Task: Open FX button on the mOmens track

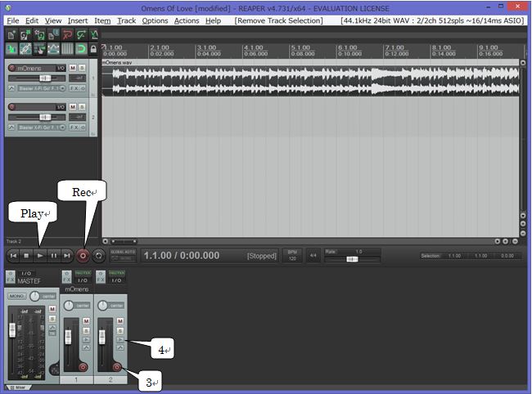Action: tap(74, 87)
